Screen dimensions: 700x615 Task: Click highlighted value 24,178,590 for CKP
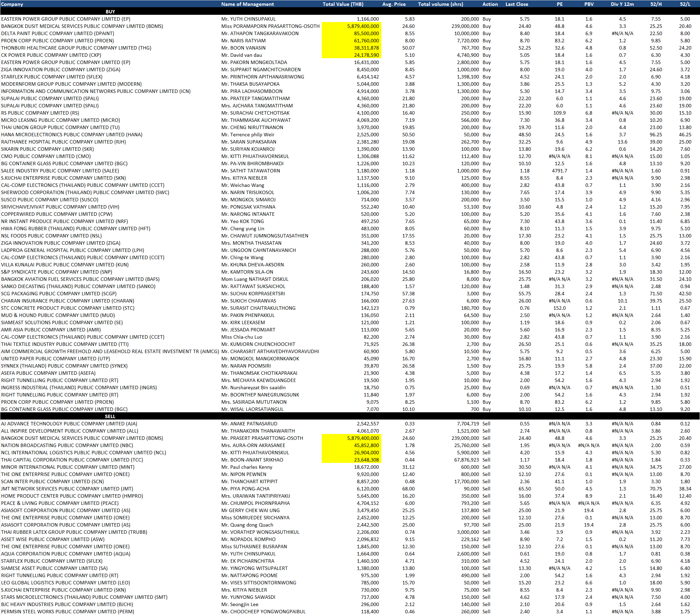click(351, 55)
